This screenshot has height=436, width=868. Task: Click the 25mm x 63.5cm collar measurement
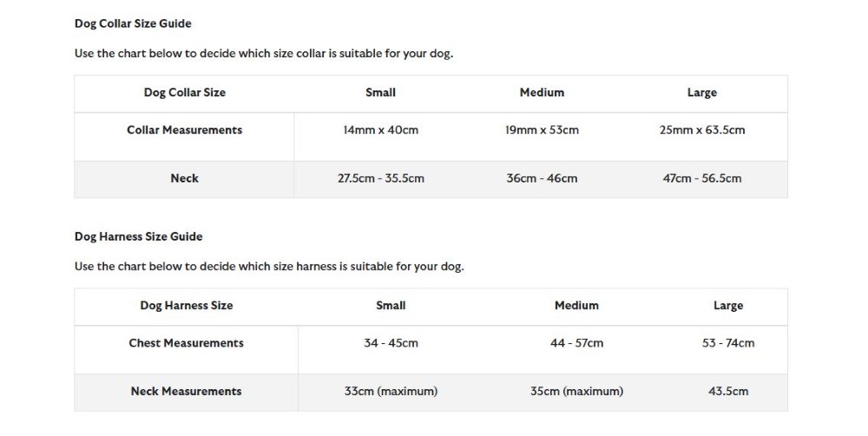click(702, 130)
